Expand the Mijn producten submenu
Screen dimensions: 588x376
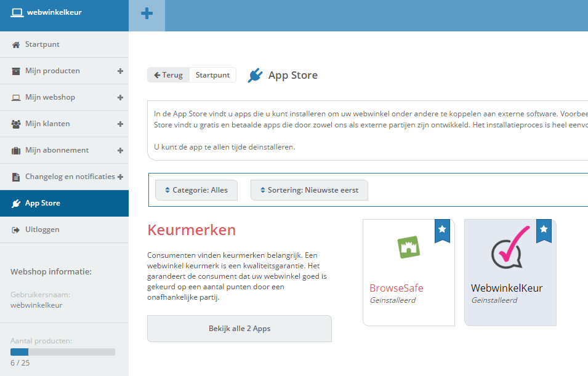120,71
